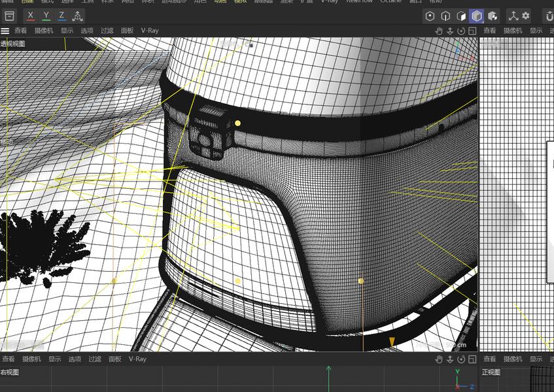Switch to Points mode
This screenshot has height=392, width=554.
click(x=430, y=16)
